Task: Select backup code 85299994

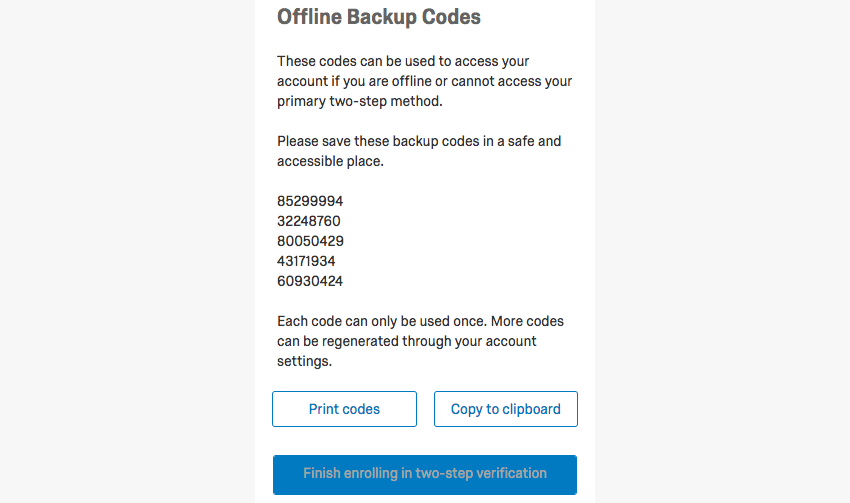Action: click(310, 201)
